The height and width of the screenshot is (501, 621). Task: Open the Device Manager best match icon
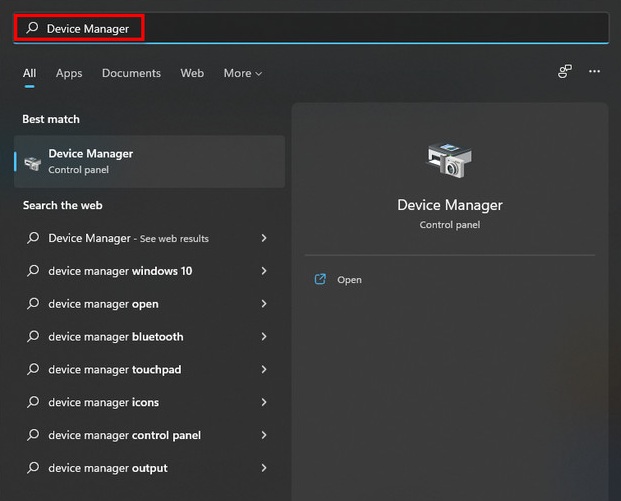(x=32, y=162)
